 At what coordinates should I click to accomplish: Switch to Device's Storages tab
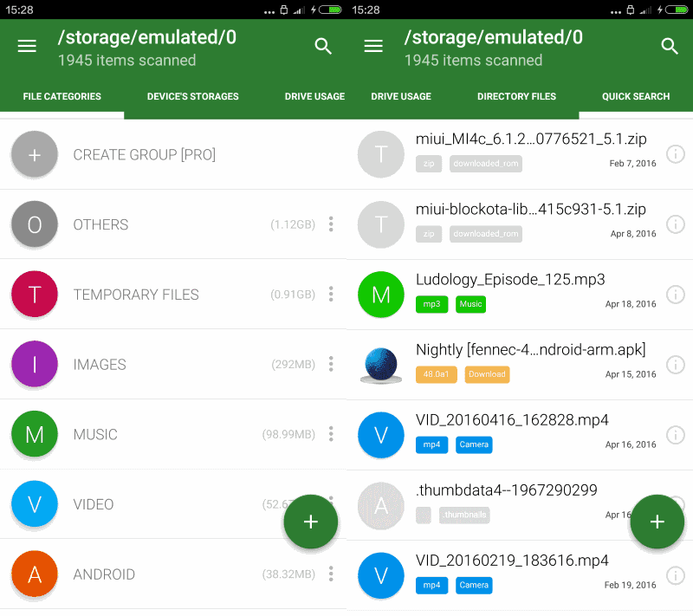point(192,96)
